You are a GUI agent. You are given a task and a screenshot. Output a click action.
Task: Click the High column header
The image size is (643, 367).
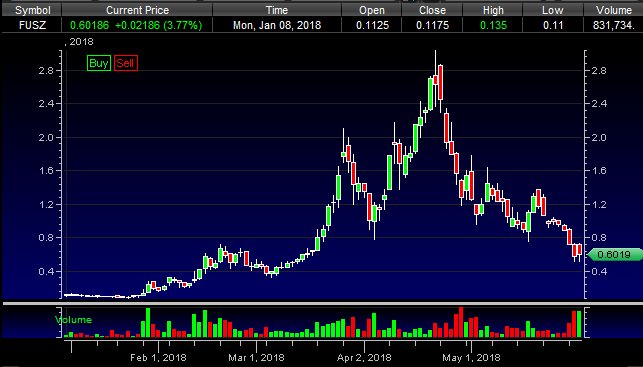coord(493,10)
